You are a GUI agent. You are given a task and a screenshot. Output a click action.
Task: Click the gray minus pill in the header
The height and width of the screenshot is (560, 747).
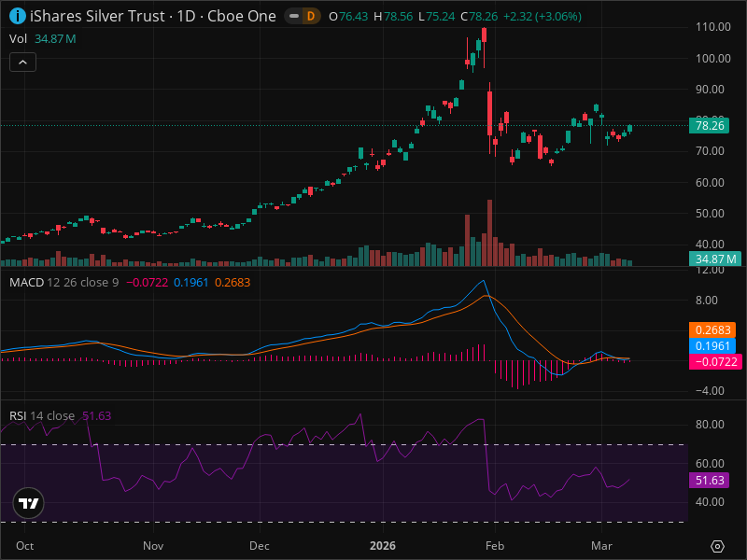294,16
